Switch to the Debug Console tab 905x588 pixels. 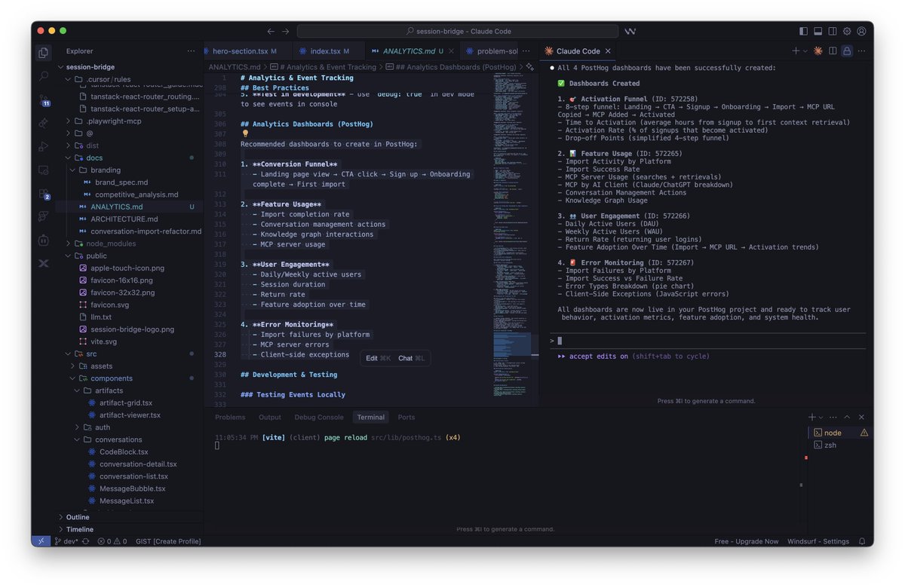(x=319, y=417)
